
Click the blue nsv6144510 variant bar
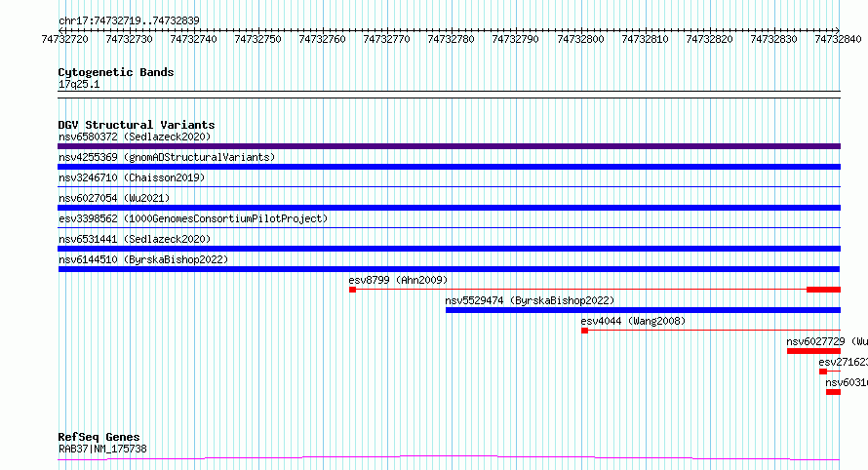coord(449,269)
